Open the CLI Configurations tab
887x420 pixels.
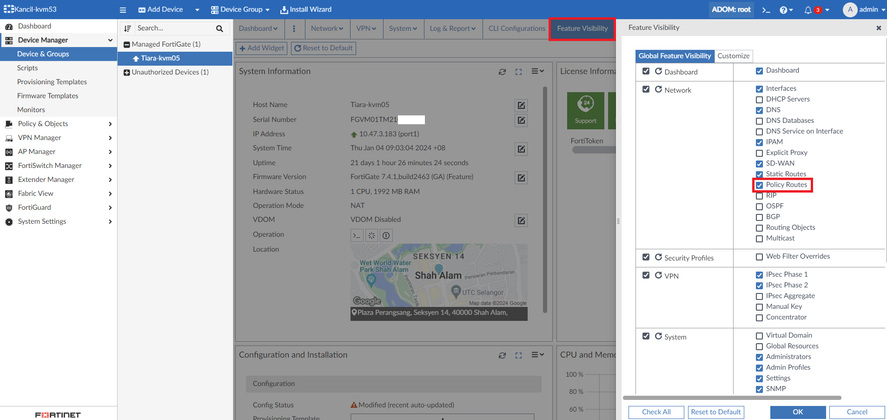[x=515, y=28]
